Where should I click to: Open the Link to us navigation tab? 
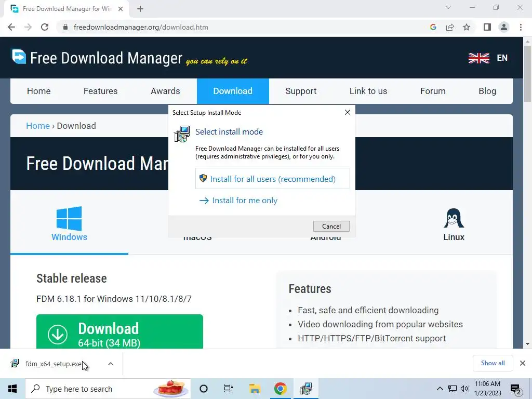click(368, 91)
